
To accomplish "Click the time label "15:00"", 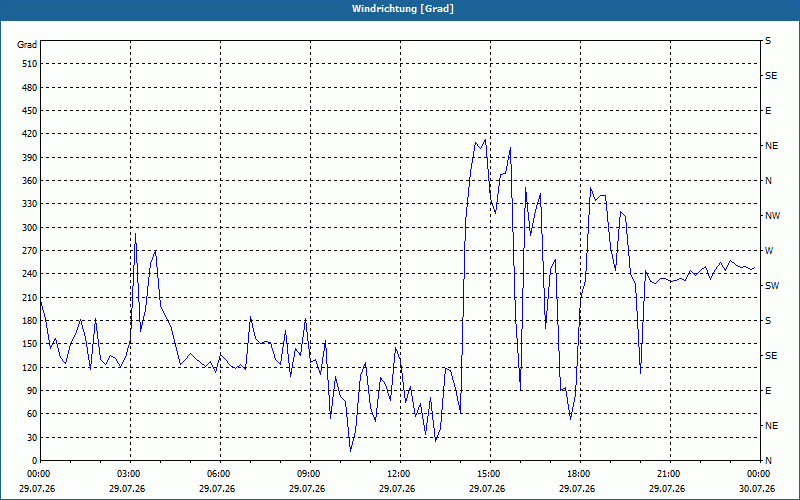I will [490, 474].
